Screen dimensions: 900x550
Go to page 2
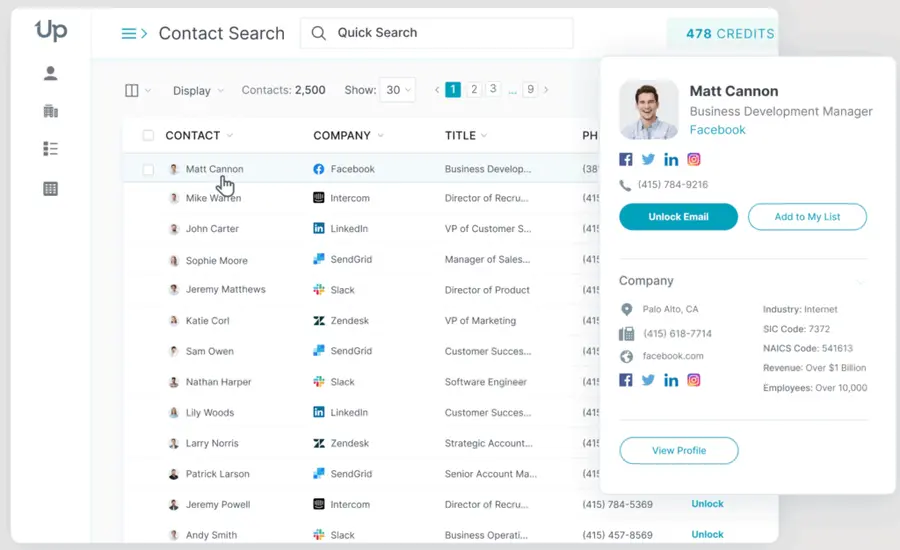click(x=474, y=90)
